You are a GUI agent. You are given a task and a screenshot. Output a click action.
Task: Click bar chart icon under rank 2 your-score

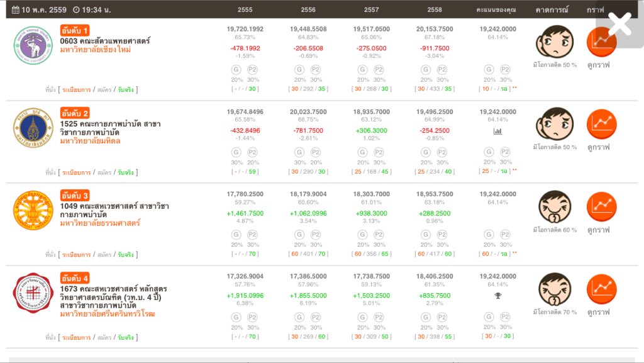pos(497,131)
